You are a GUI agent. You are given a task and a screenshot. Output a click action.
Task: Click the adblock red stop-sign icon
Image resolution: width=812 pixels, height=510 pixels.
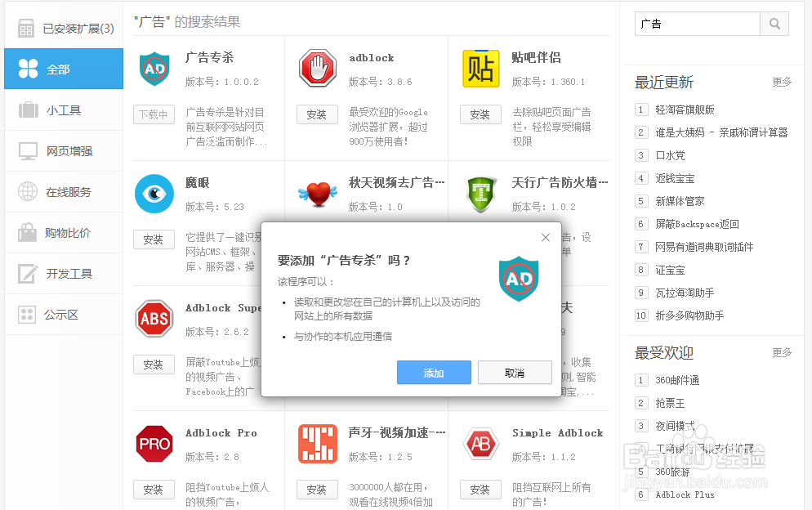tap(317, 69)
